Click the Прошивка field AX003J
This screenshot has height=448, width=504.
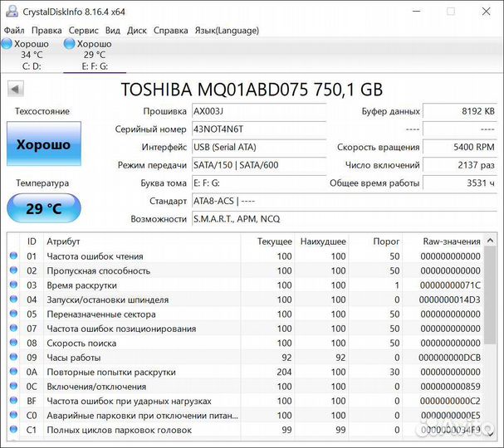tap(259, 111)
